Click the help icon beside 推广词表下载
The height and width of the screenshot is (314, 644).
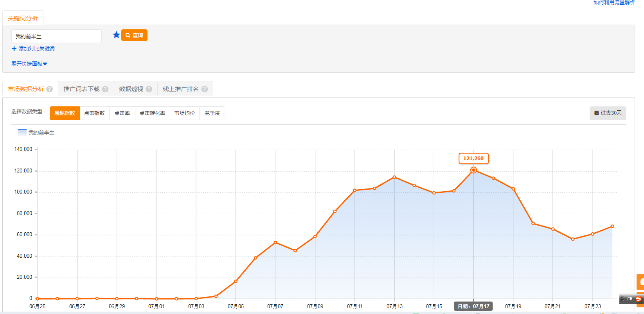[x=105, y=89]
